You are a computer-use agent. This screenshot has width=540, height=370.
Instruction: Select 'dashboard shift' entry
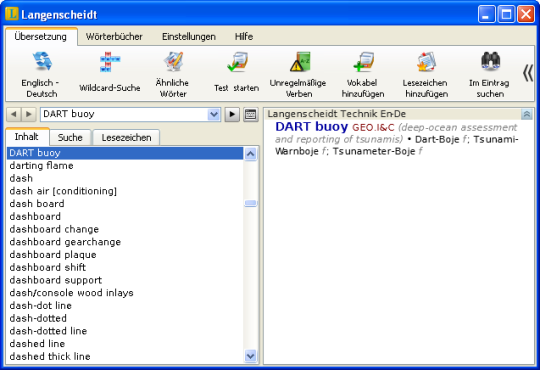[125, 268]
